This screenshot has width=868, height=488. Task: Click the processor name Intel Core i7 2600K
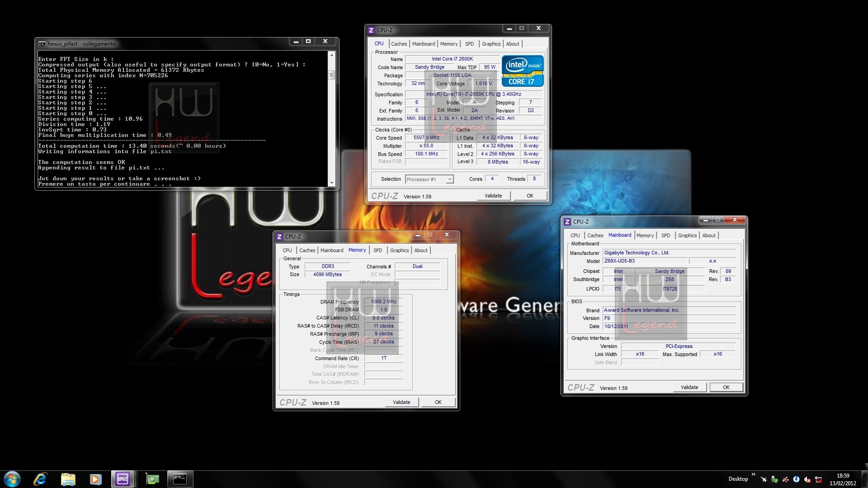click(452, 59)
